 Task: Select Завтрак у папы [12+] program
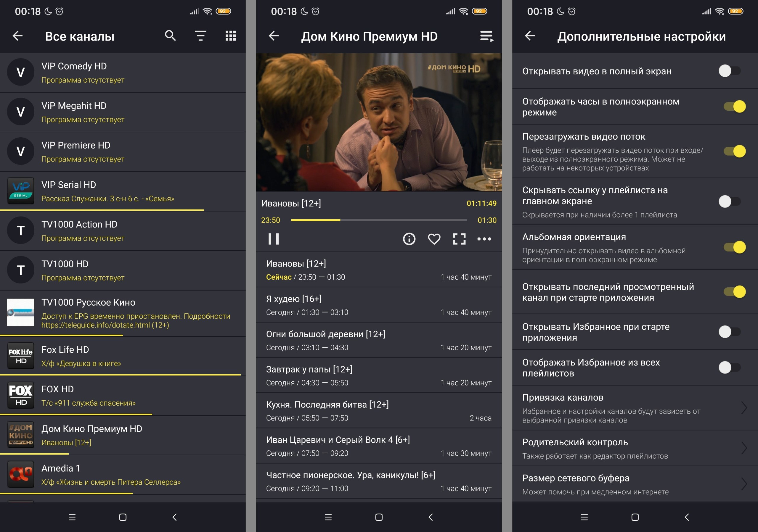point(379,376)
